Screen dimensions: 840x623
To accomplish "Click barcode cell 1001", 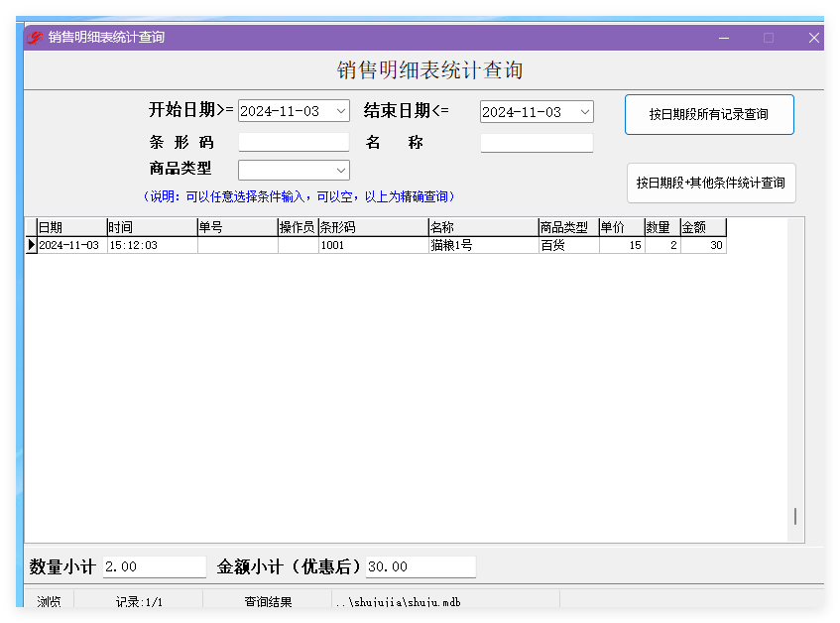I will (x=374, y=245).
